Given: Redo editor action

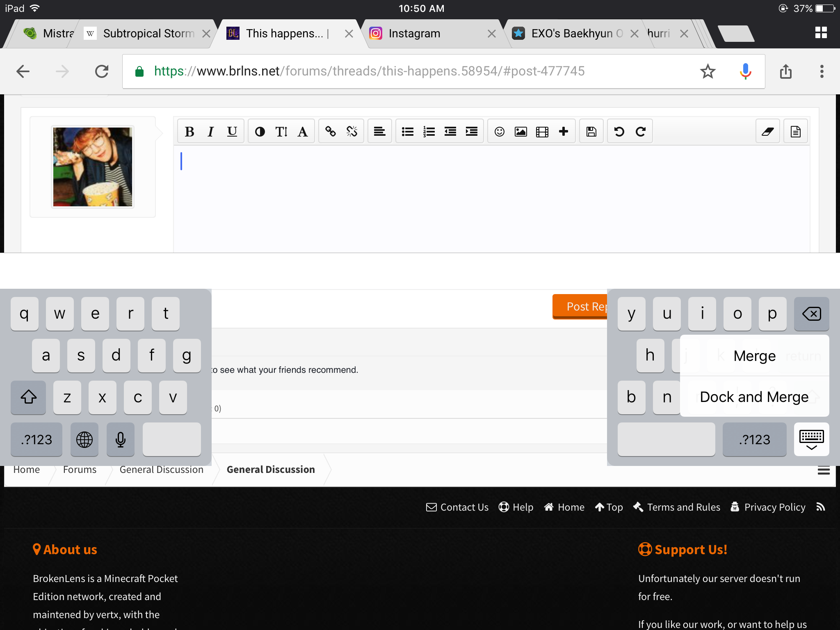Looking at the screenshot, I should click(x=641, y=132).
